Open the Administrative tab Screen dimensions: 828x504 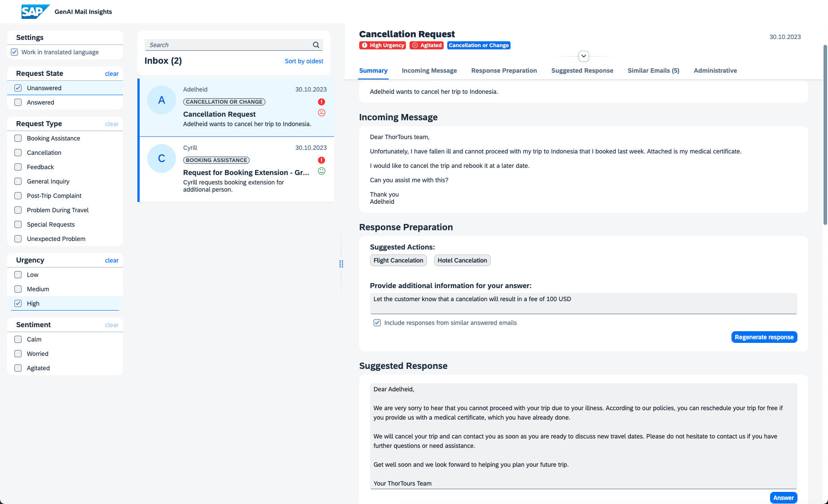715,70
